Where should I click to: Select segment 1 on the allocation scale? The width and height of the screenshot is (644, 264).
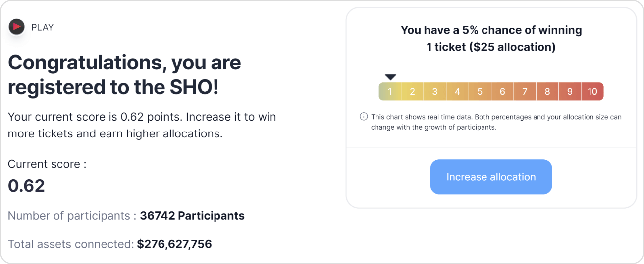pyautogui.click(x=390, y=91)
